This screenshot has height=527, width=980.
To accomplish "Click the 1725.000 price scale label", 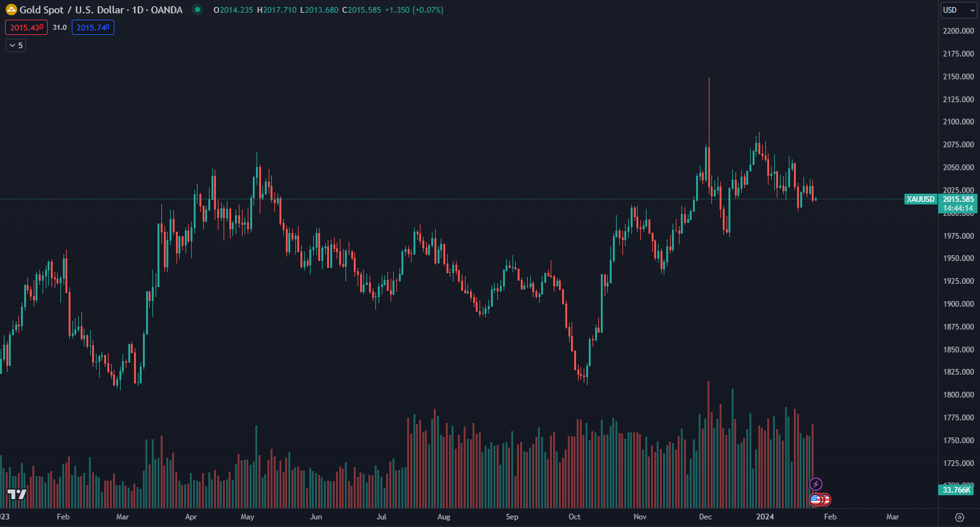I will [x=958, y=464].
